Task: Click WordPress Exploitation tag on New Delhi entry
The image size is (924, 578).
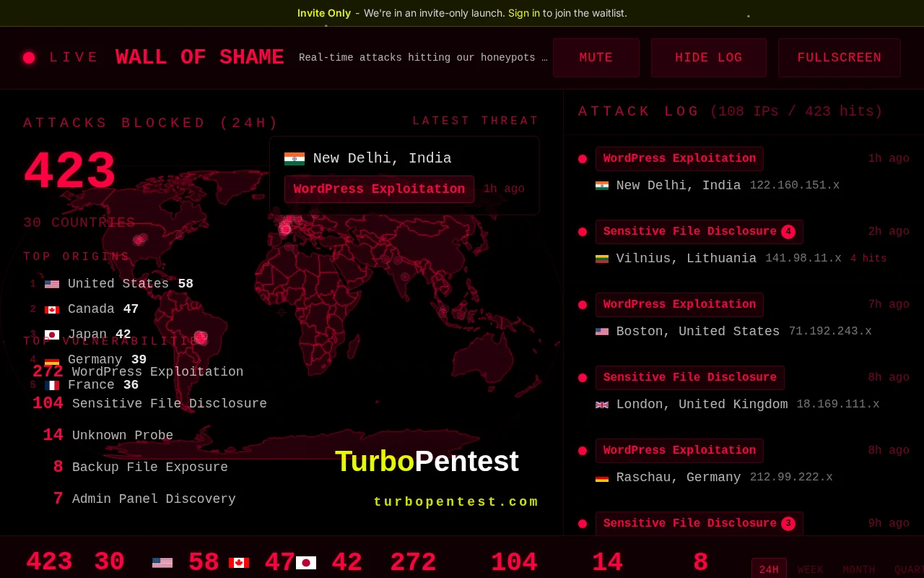Action: click(679, 159)
